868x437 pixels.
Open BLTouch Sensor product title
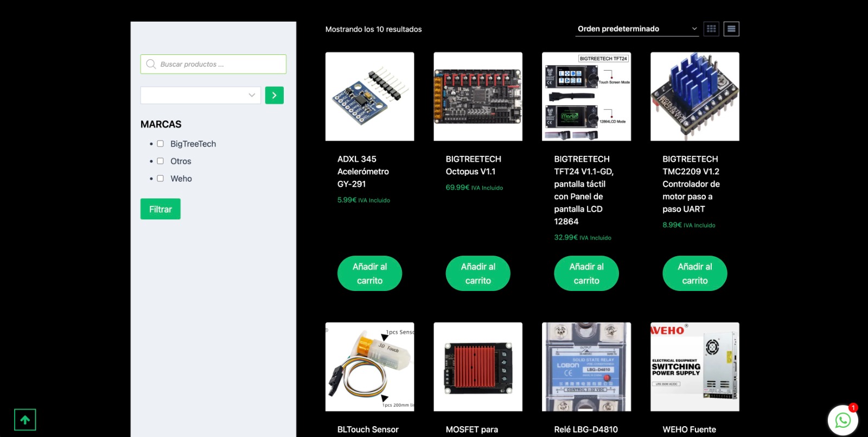[368, 429]
